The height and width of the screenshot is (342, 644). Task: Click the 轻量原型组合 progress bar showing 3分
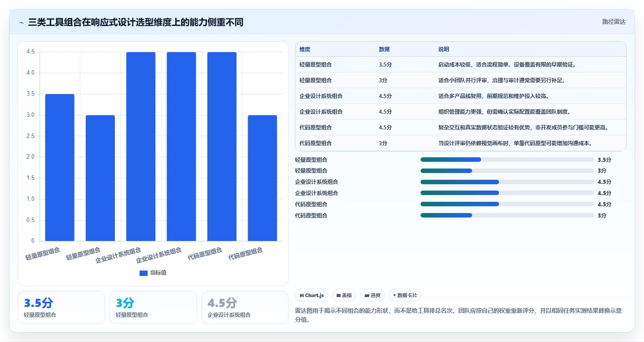(507, 171)
